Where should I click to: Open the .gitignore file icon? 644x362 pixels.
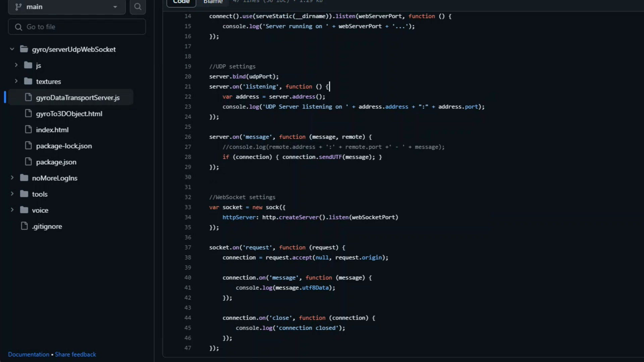tap(24, 226)
